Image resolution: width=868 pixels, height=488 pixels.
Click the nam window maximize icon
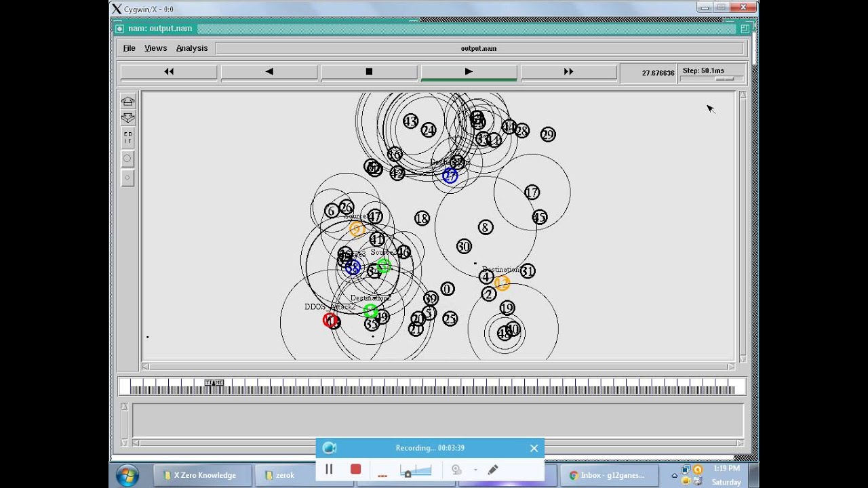[745, 28]
